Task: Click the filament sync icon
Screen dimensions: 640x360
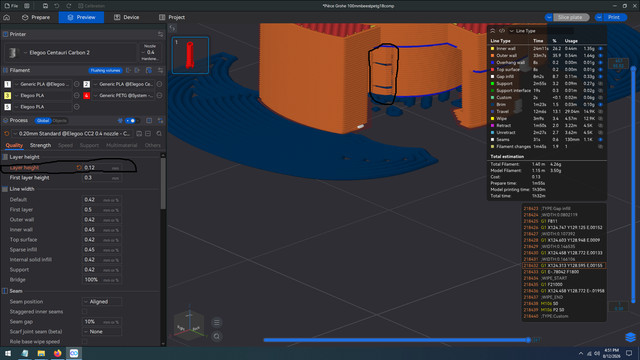Action: [x=149, y=70]
